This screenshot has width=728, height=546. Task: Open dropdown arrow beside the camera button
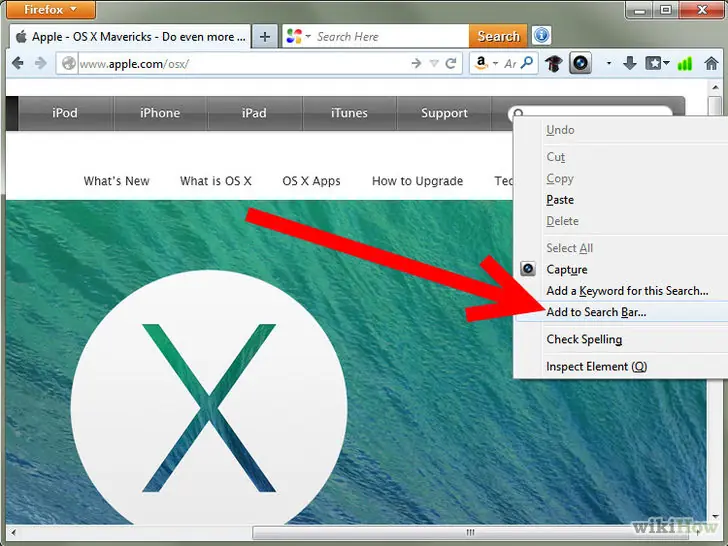(608, 64)
